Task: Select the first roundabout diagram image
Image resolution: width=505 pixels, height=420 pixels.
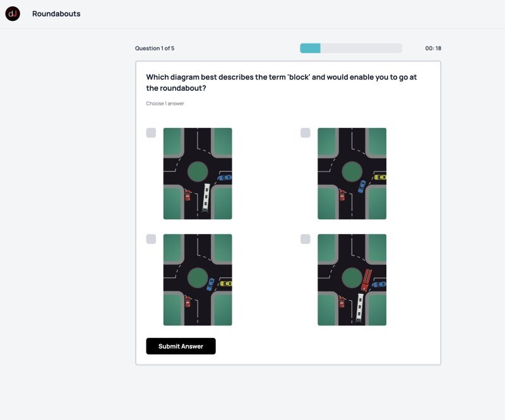Action: (198, 173)
